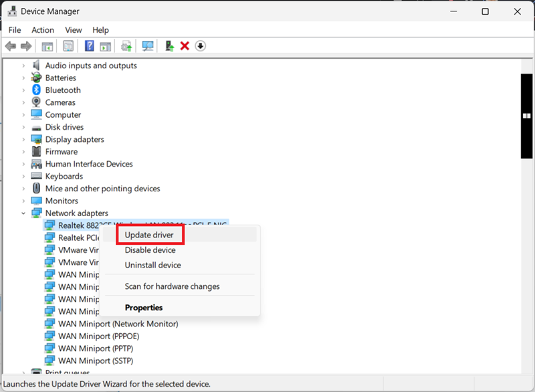This screenshot has height=392, width=535.
Task: Open the Help menu in the menu bar
Action: (101, 30)
